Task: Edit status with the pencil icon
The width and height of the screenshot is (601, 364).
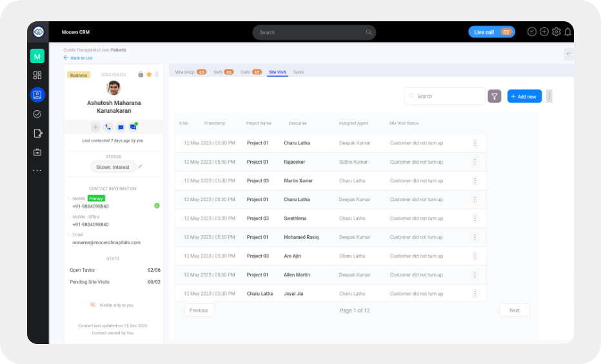Action: (141, 166)
